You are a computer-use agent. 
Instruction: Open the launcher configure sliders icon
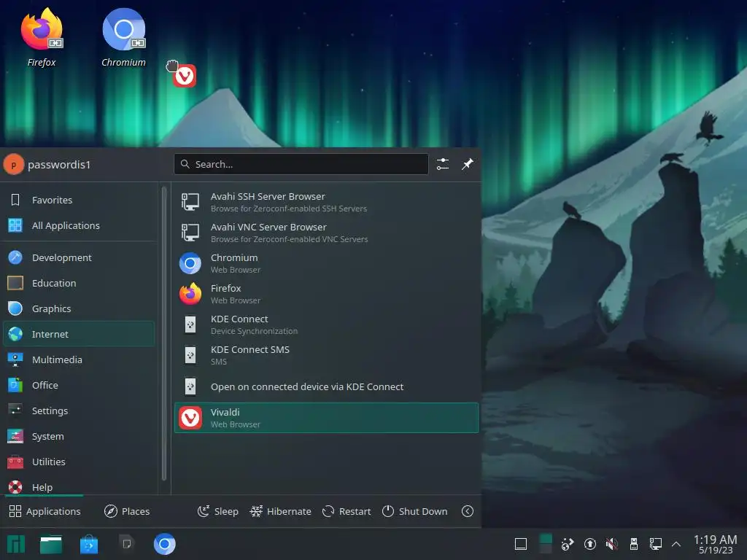pyautogui.click(x=443, y=164)
